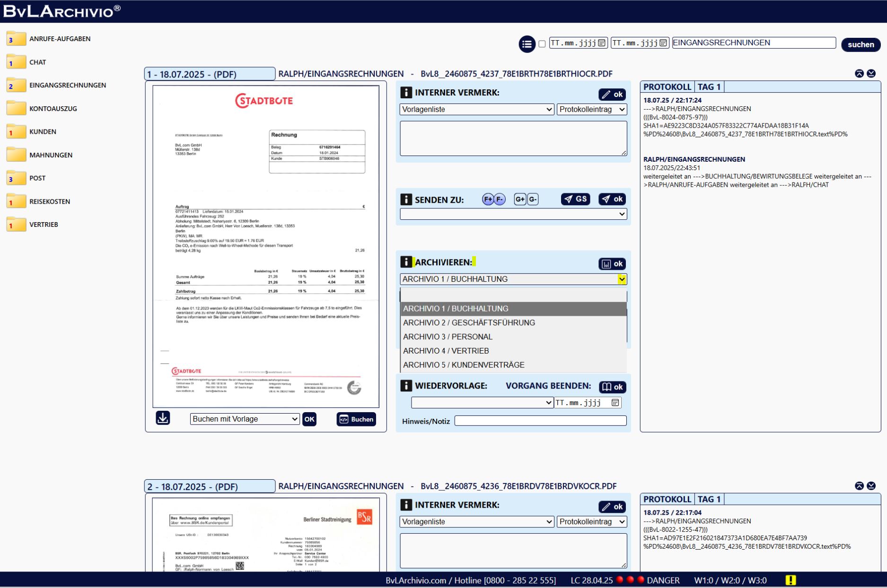Collapse document 1 with the up-arrow icon

(x=859, y=74)
